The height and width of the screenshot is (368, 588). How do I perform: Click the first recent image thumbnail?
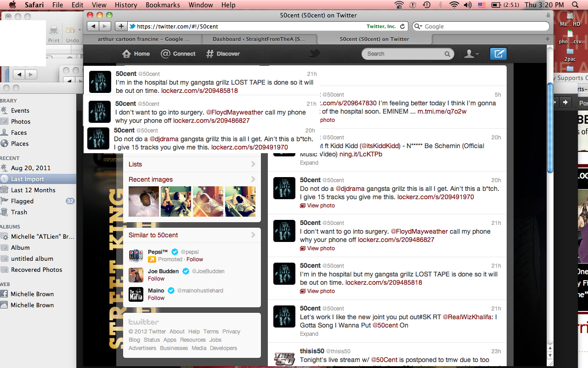(x=144, y=201)
